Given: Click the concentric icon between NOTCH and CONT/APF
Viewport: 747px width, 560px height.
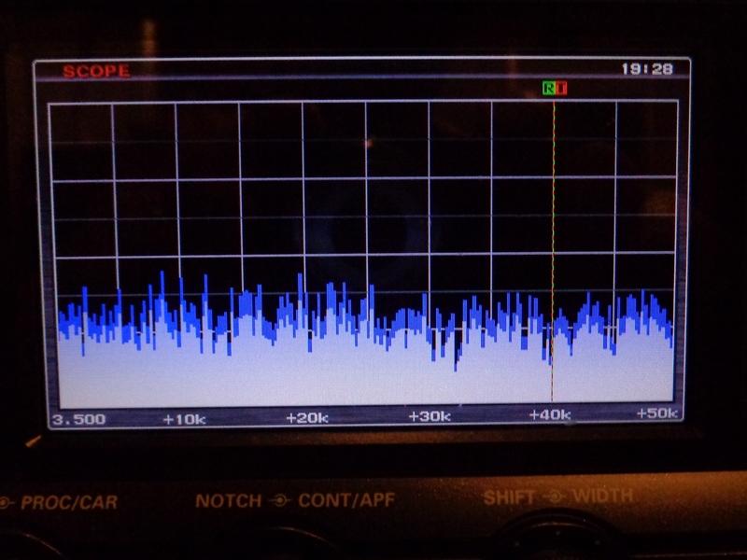Looking at the screenshot, I should (278, 501).
